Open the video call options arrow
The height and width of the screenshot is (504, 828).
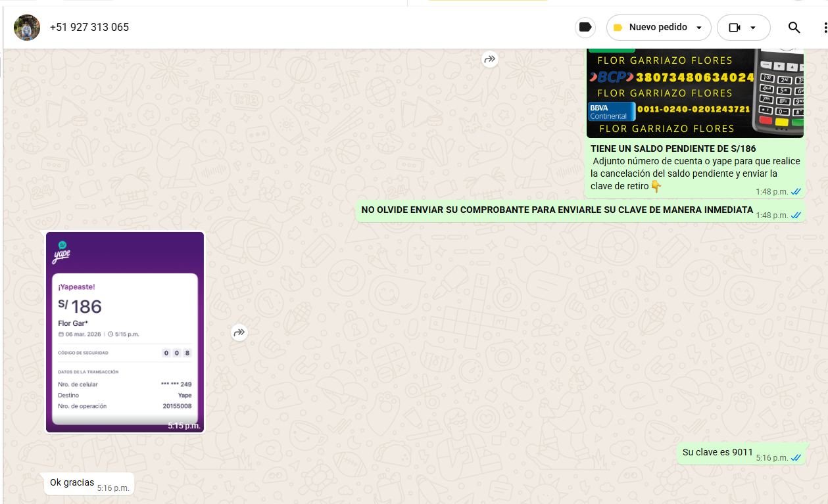point(753,28)
